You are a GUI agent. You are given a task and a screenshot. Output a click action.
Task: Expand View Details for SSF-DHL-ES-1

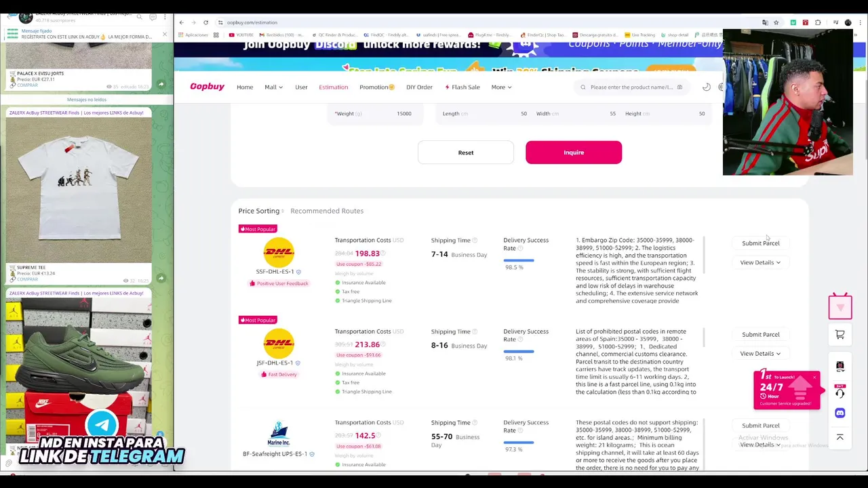(x=760, y=262)
